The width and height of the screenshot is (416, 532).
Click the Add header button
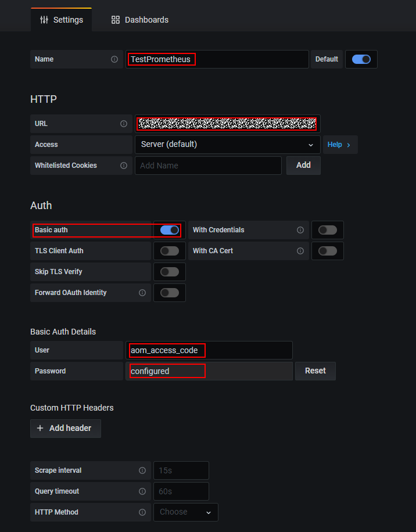pos(65,428)
